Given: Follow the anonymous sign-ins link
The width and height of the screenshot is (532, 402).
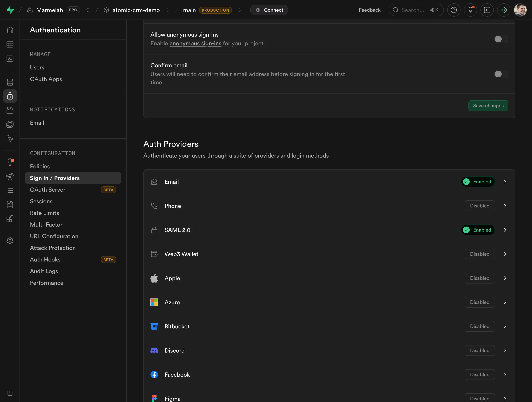Looking at the screenshot, I should pos(195,43).
